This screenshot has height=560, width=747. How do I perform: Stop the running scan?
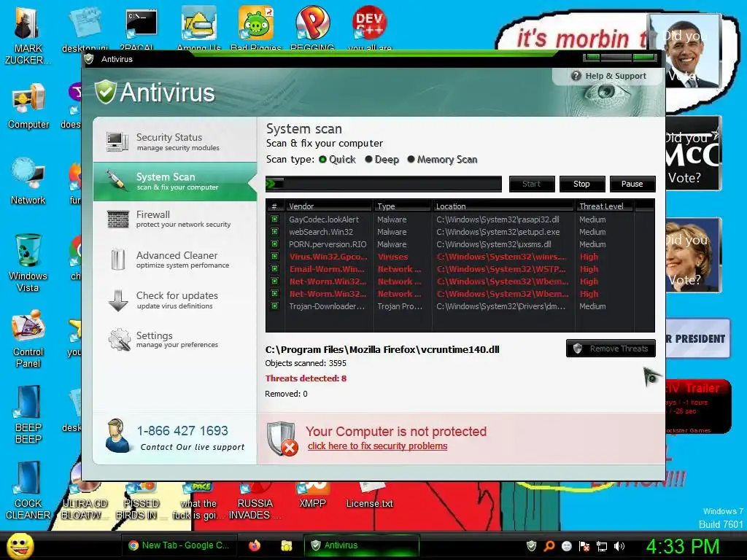(x=581, y=184)
